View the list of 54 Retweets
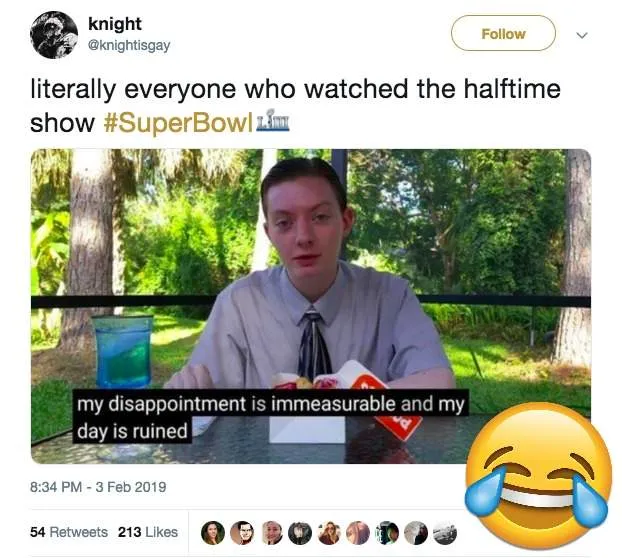Image resolution: width=622 pixels, height=558 pixels. point(69,532)
